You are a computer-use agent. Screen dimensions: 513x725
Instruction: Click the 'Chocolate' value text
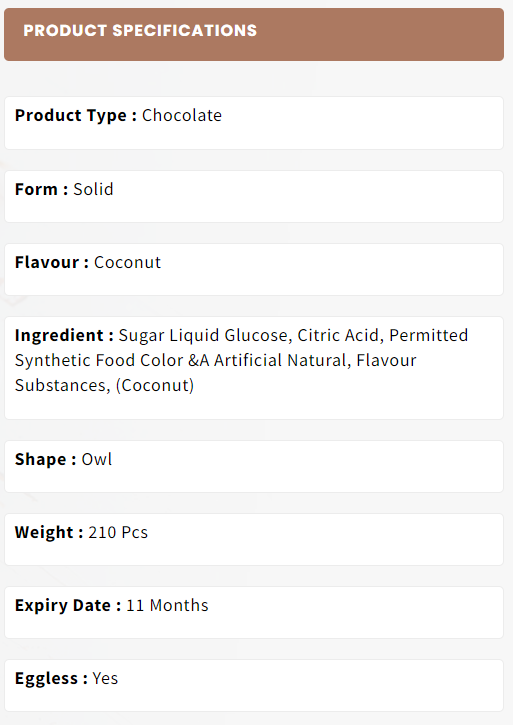coord(182,116)
